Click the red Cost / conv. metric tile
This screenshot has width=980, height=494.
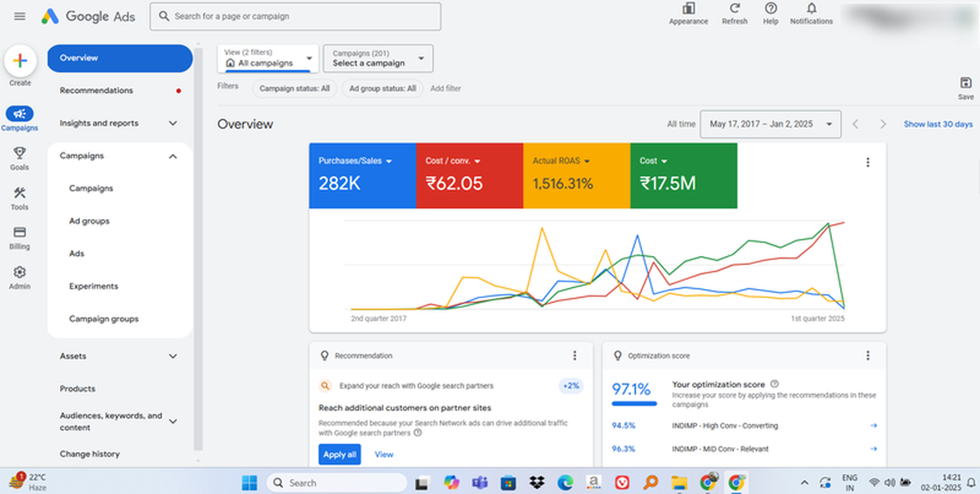tap(469, 175)
